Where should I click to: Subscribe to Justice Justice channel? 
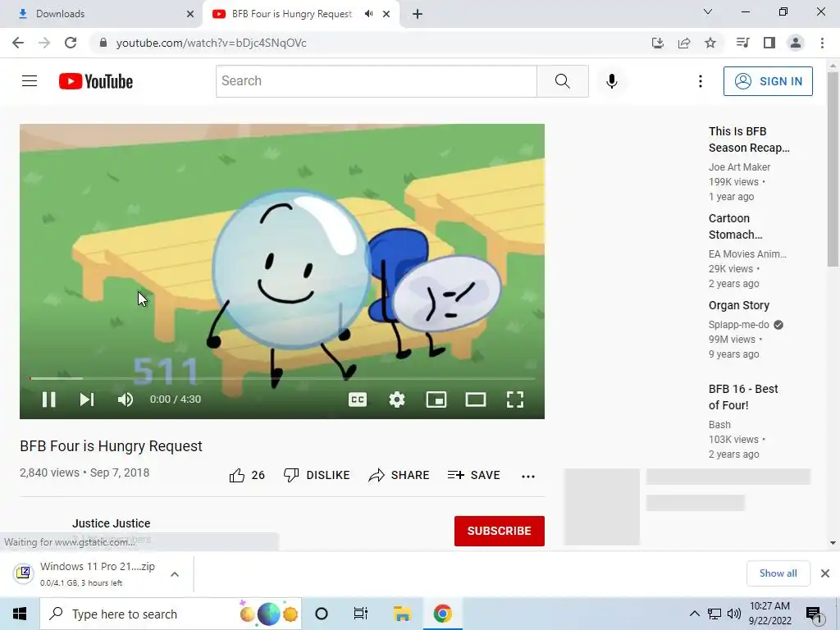coord(500,531)
